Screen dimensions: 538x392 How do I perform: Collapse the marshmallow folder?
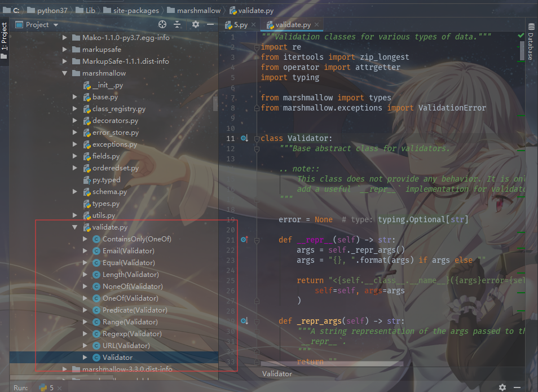click(x=64, y=73)
